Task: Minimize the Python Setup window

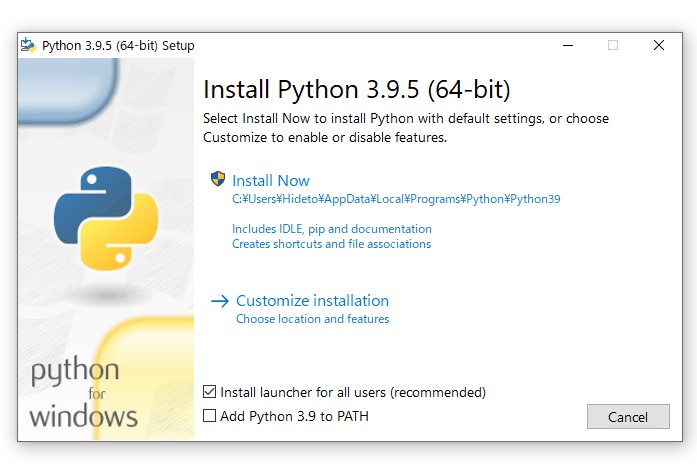Action: click(568, 45)
